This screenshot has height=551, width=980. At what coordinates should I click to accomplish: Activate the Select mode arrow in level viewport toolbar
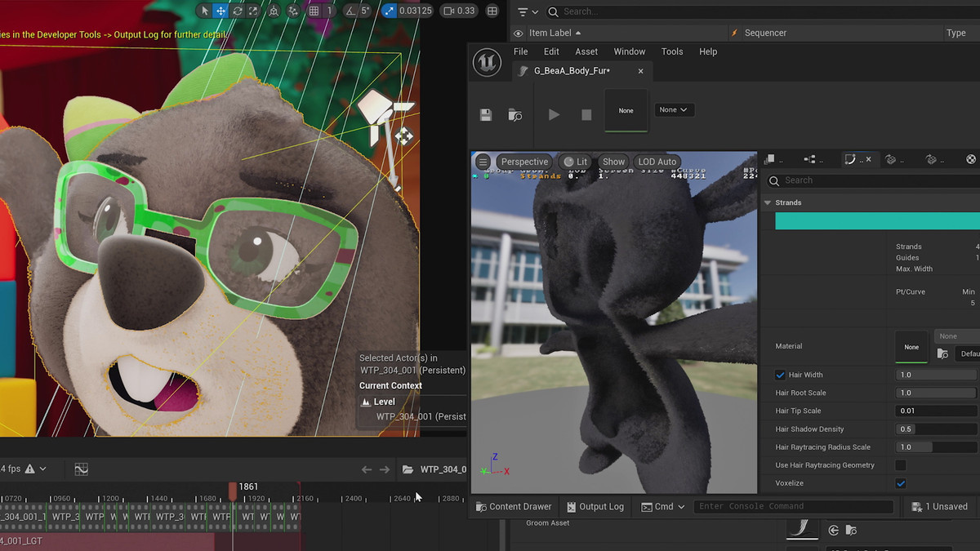[205, 11]
